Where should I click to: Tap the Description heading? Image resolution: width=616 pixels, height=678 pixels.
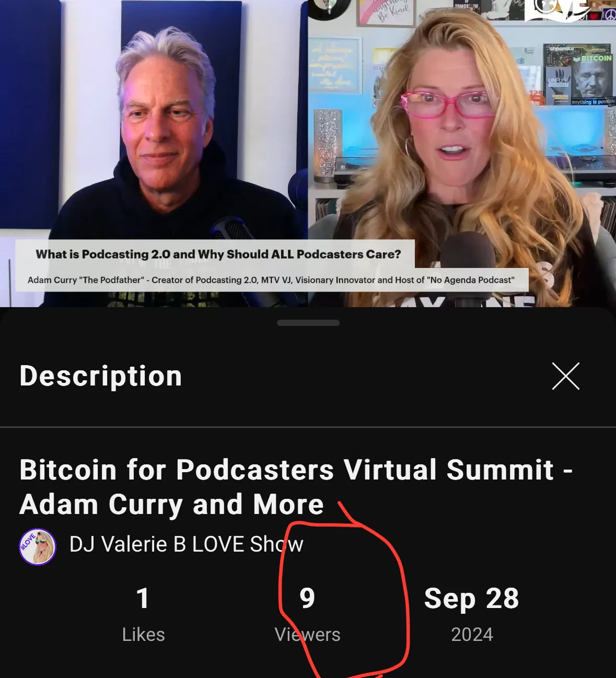pos(101,376)
